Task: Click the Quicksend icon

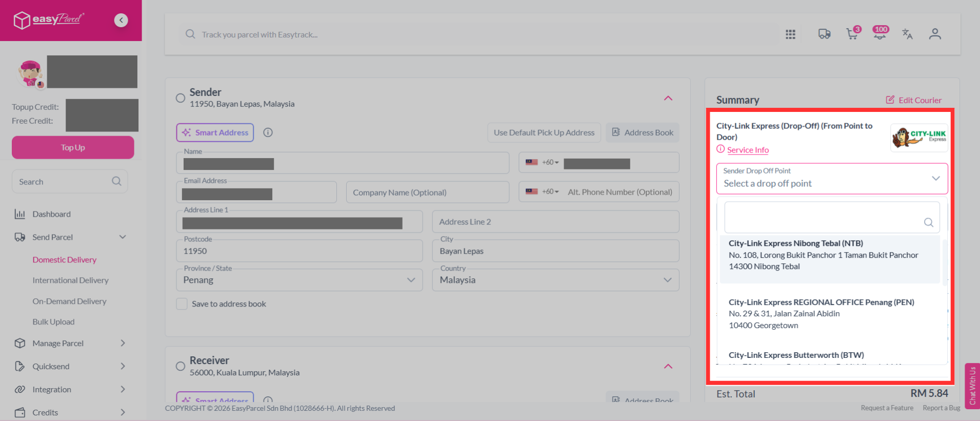Action: [x=20, y=367]
